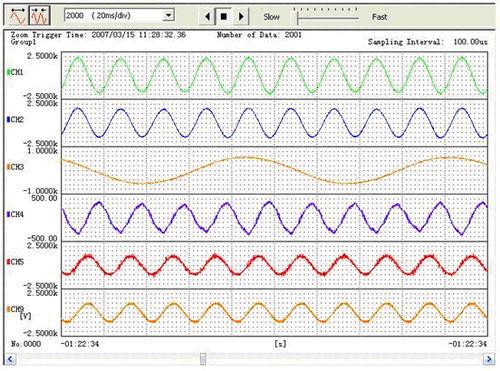The height and width of the screenshot is (371, 500).
Task: Click the horizontal scrollbar right arrow
Action: pyautogui.click(x=489, y=359)
